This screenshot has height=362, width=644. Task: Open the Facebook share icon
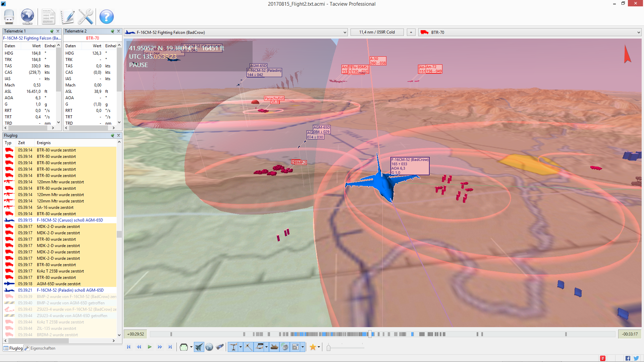[628, 358]
